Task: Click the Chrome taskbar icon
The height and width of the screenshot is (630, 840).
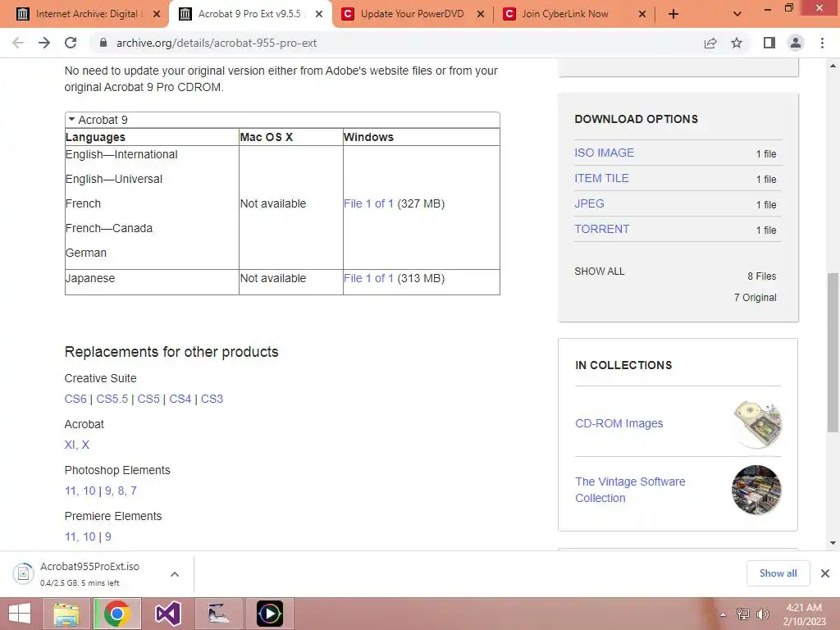Action: 117,614
